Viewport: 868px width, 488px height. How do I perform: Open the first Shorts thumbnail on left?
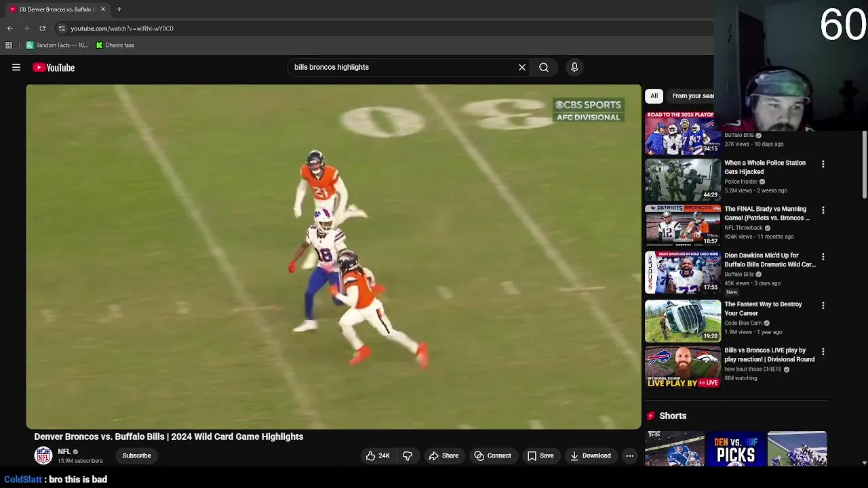tap(675, 449)
